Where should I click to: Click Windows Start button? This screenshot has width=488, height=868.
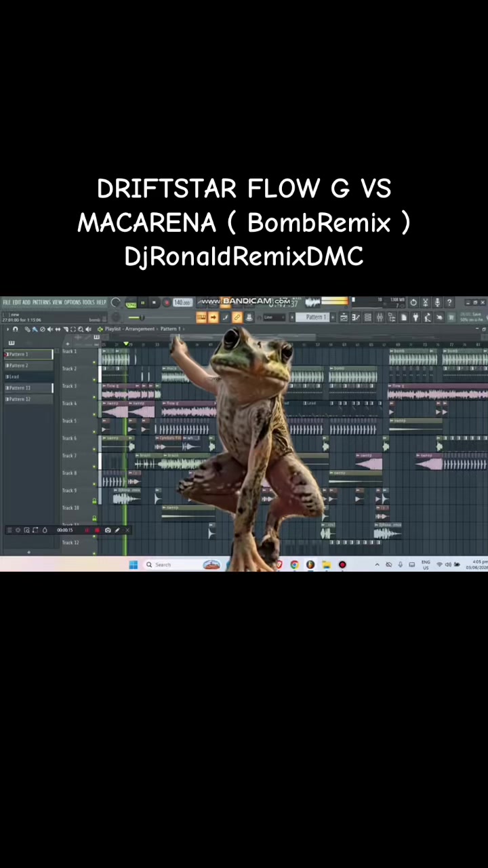tap(133, 564)
